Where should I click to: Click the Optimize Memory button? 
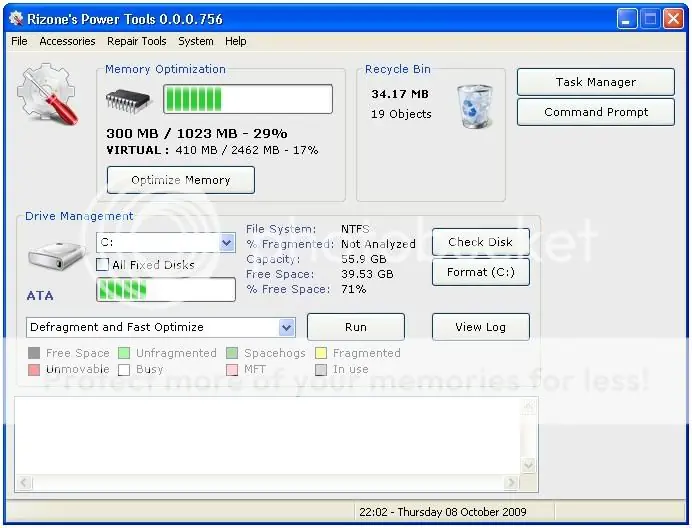(x=181, y=180)
